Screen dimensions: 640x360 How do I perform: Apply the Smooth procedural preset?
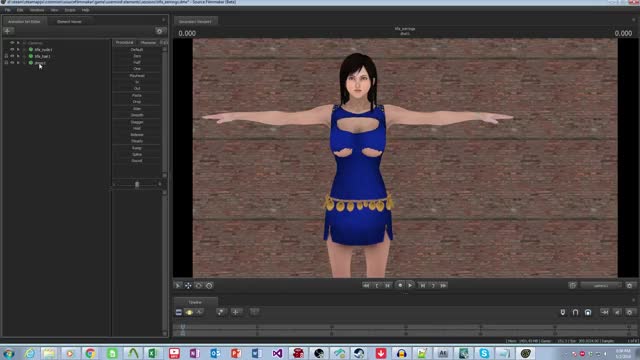point(137,116)
